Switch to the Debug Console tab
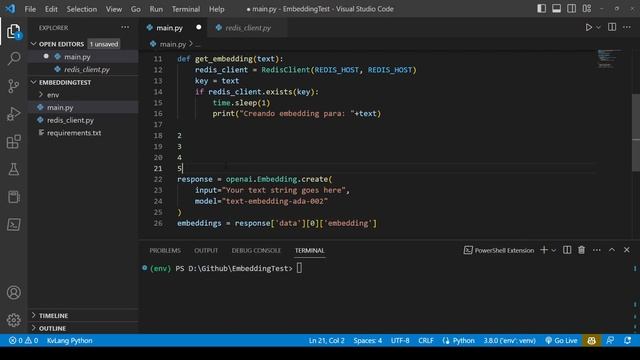 256,250
